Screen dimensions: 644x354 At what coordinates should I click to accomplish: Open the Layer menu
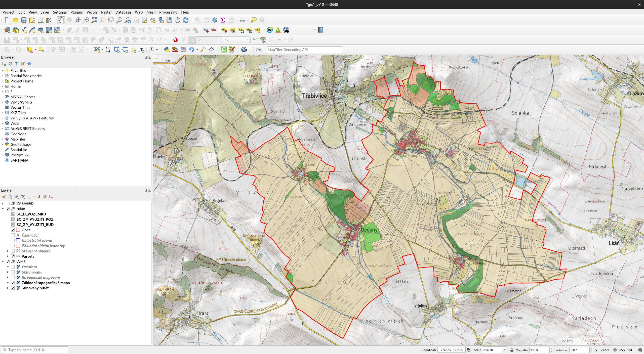(x=45, y=12)
